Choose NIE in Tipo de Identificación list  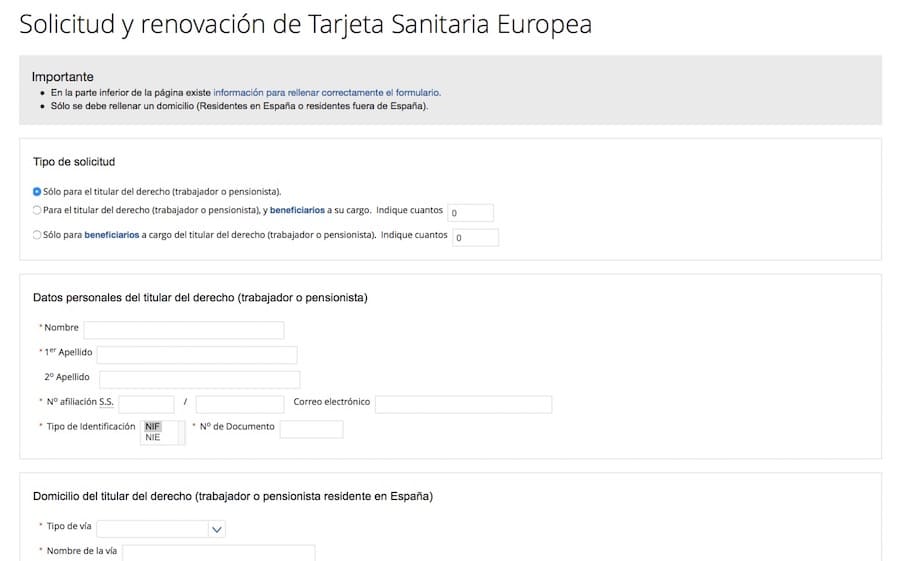click(153, 437)
